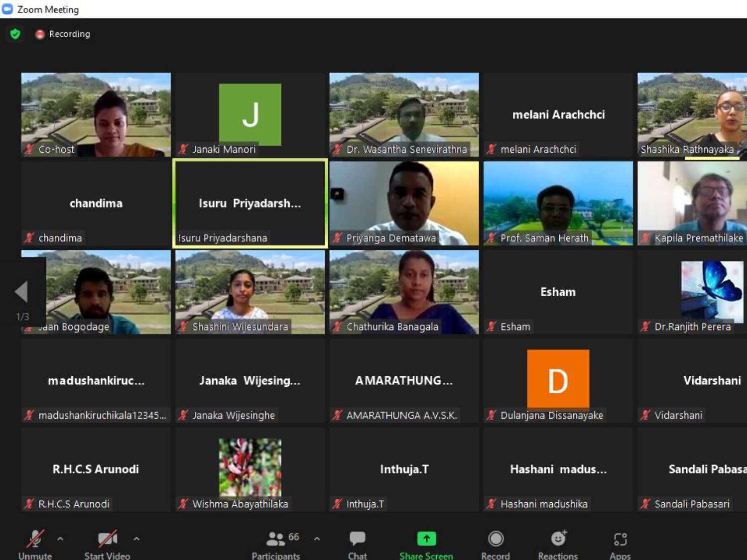Click the Zoom Meeting app icon in title bar

pos(7,9)
